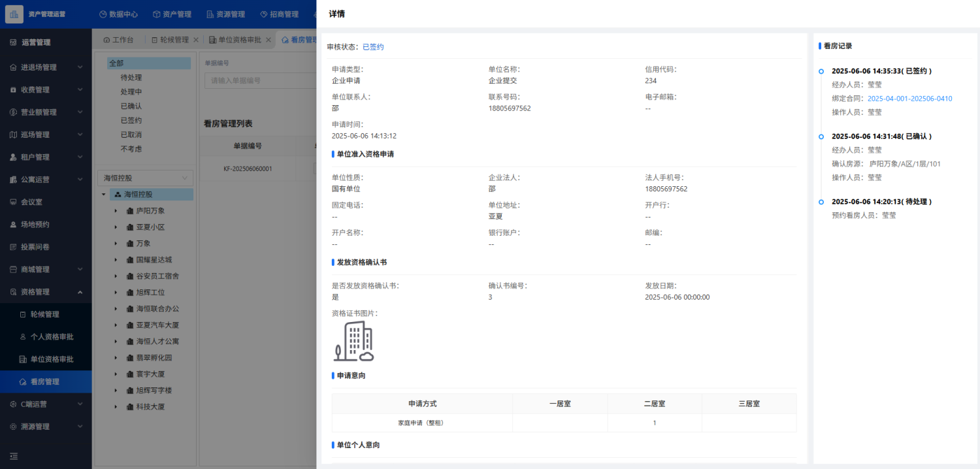Click the 已签约 audit status text
Screen dimensions: 980x469
[x=373, y=47]
